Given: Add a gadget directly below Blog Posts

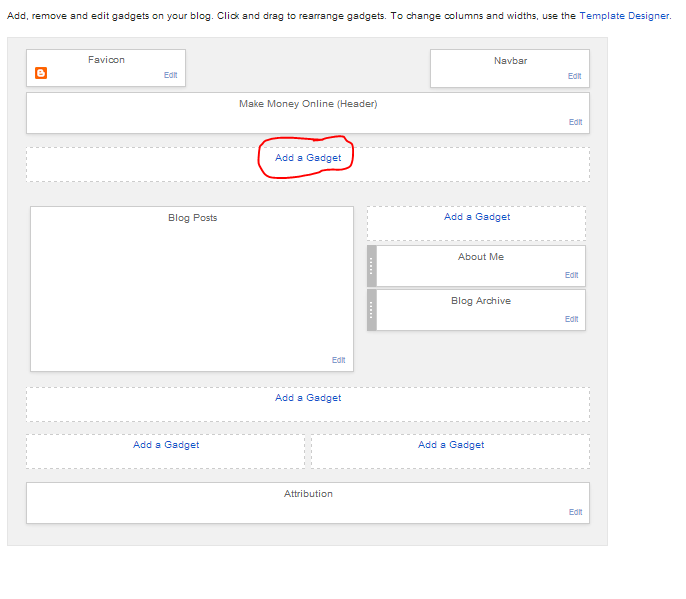Looking at the screenshot, I should 308,398.
